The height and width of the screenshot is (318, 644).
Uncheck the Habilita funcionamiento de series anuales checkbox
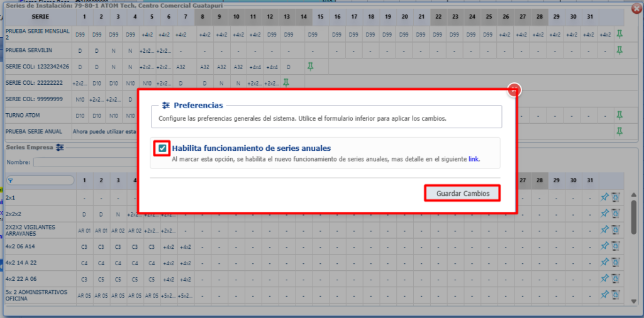[163, 148]
